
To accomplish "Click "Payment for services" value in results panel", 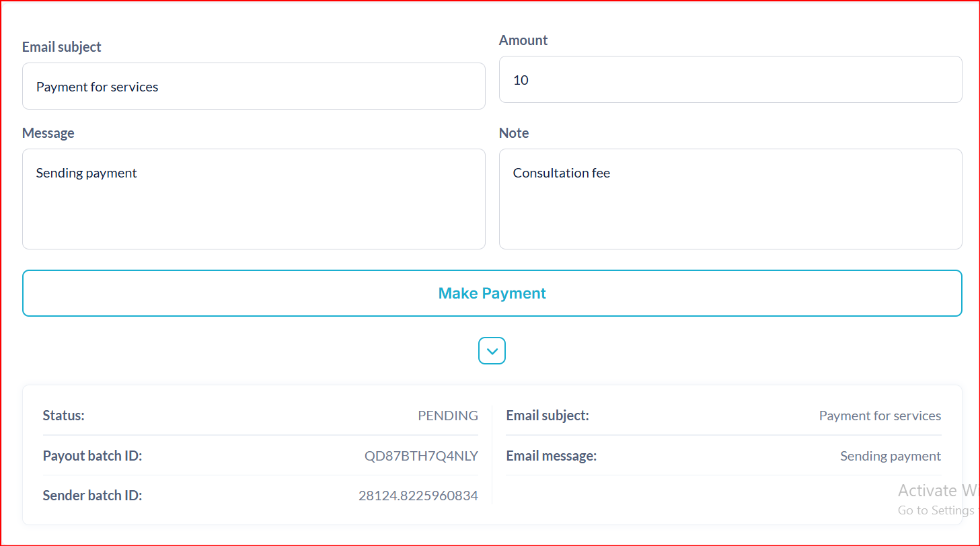I will (x=880, y=416).
